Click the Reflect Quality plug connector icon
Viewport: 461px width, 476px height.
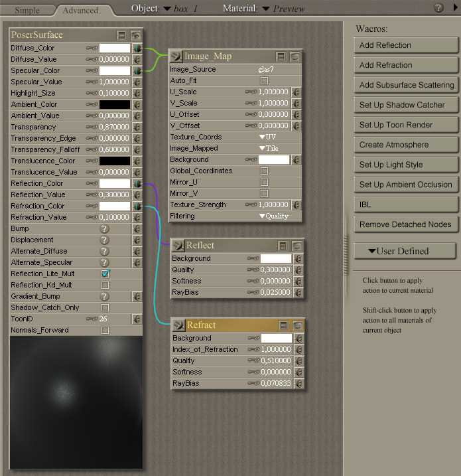pyautogui.click(x=298, y=270)
